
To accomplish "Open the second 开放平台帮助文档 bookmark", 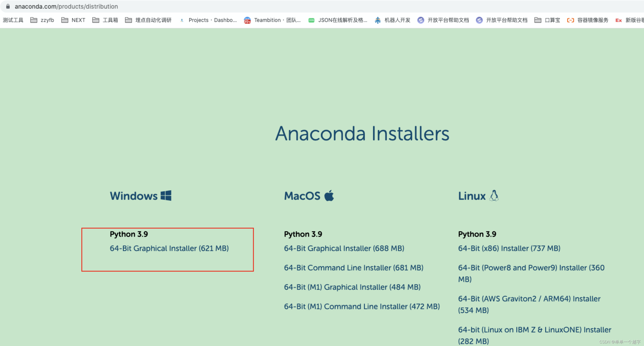I will (502, 20).
